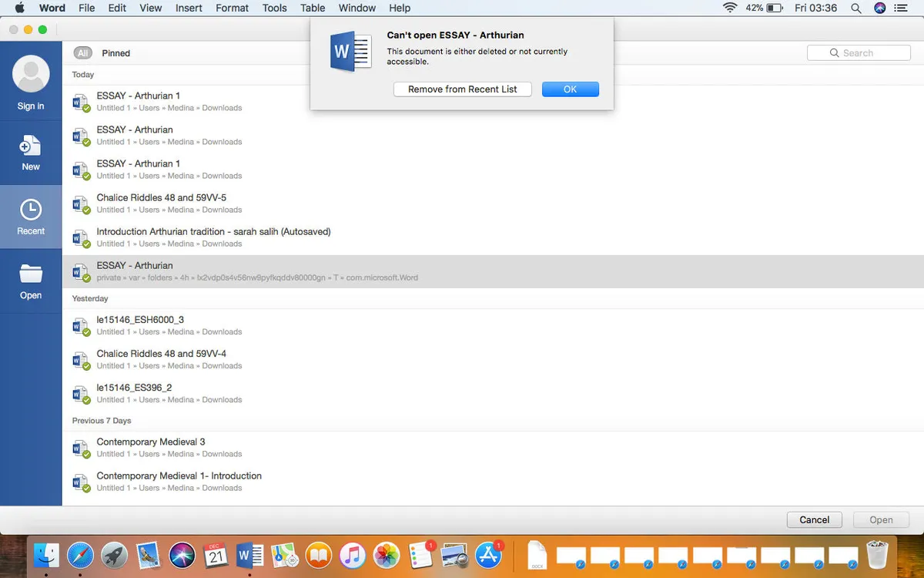Open the View menu

click(151, 8)
